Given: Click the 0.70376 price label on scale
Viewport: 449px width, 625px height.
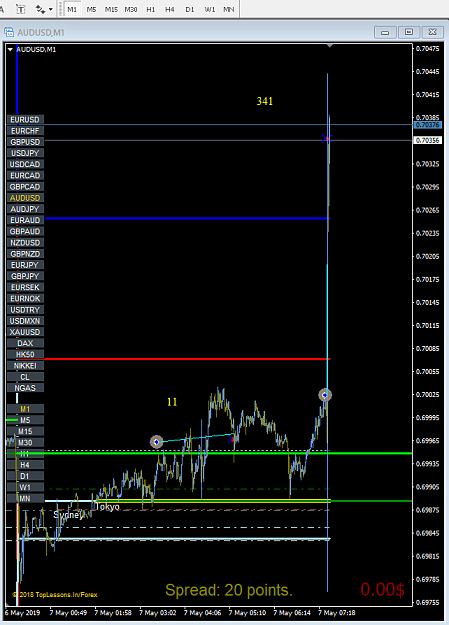Looking at the screenshot, I should point(427,125).
